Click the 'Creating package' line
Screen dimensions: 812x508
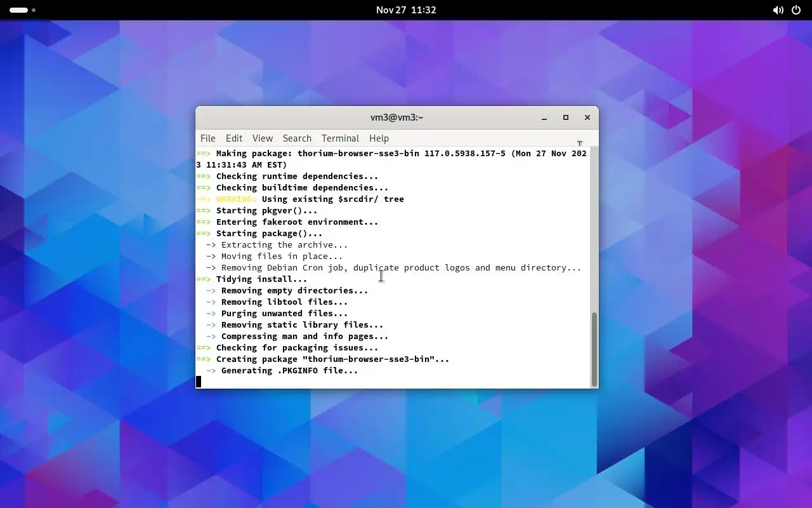click(x=323, y=359)
